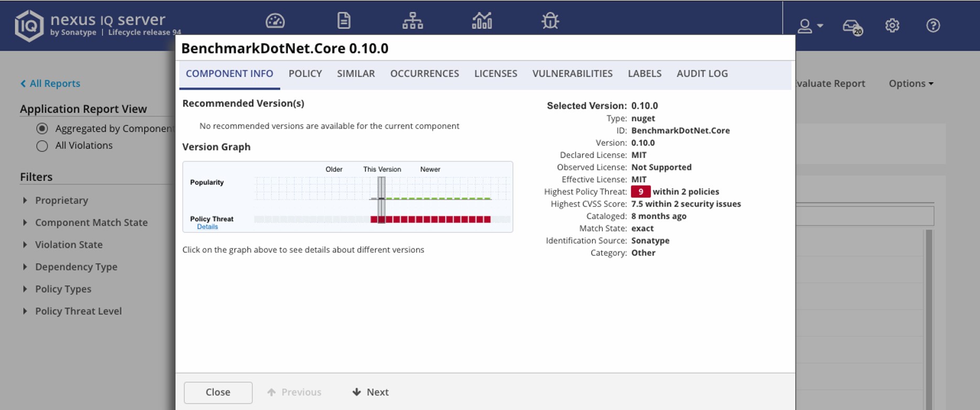Switch to the Component Info tab
This screenshot has height=410, width=980.
pos(229,74)
